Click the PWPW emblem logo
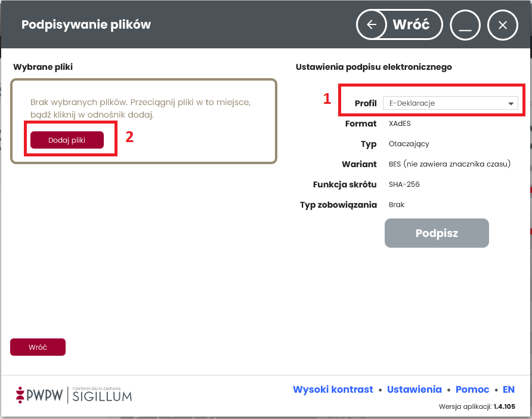 click(x=21, y=394)
